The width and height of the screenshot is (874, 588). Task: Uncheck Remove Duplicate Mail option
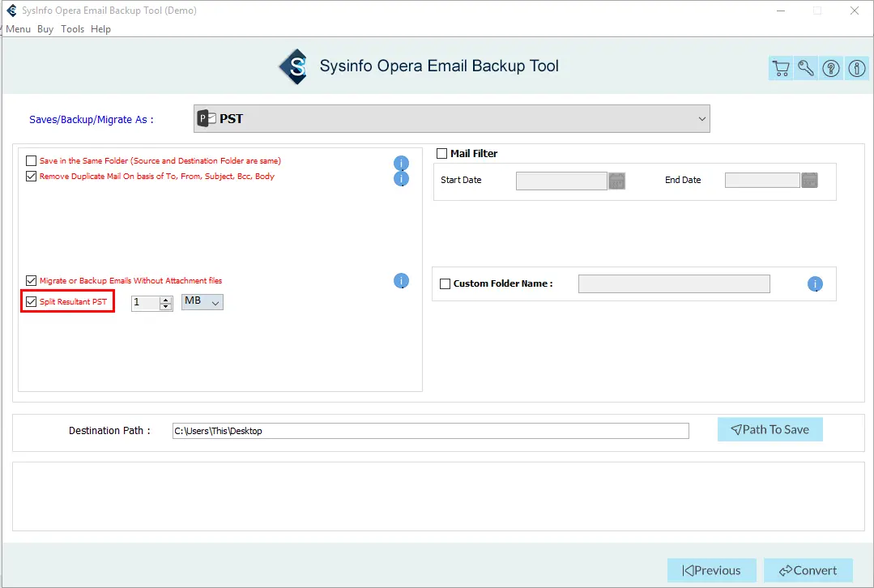point(32,177)
